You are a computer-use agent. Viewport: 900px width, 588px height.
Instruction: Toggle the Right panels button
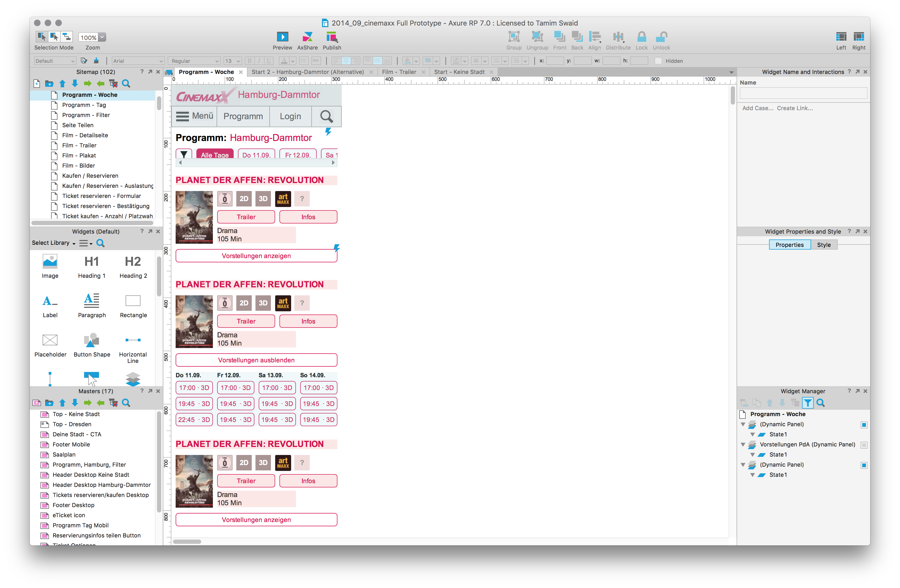pos(859,37)
